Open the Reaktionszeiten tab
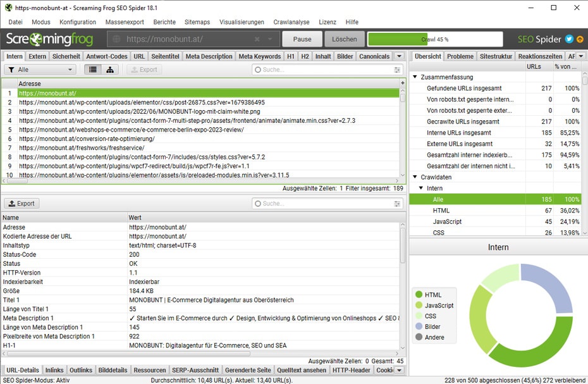The width and height of the screenshot is (588, 384). [540, 56]
